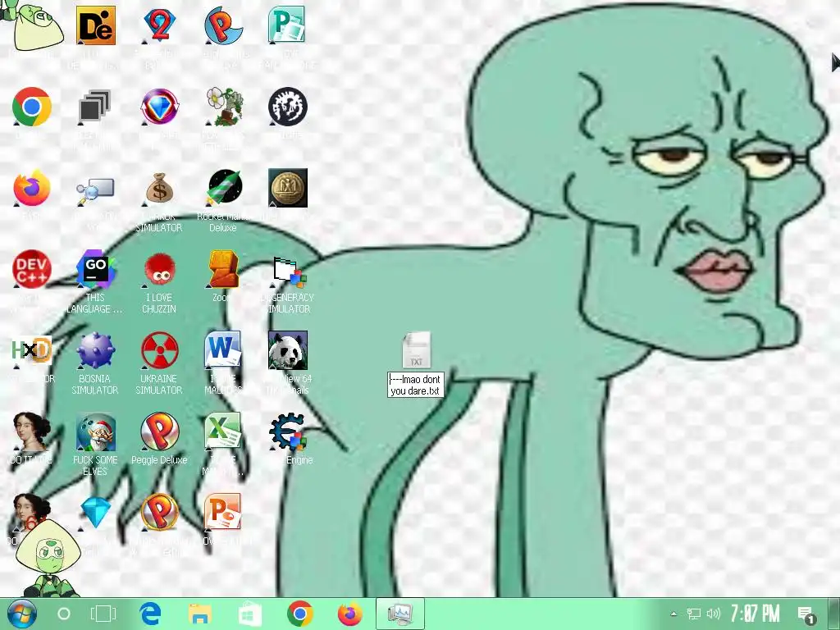Open the DEGENERACY SIMULATOR icon
The width and height of the screenshot is (840, 630).
tap(288, 272)
